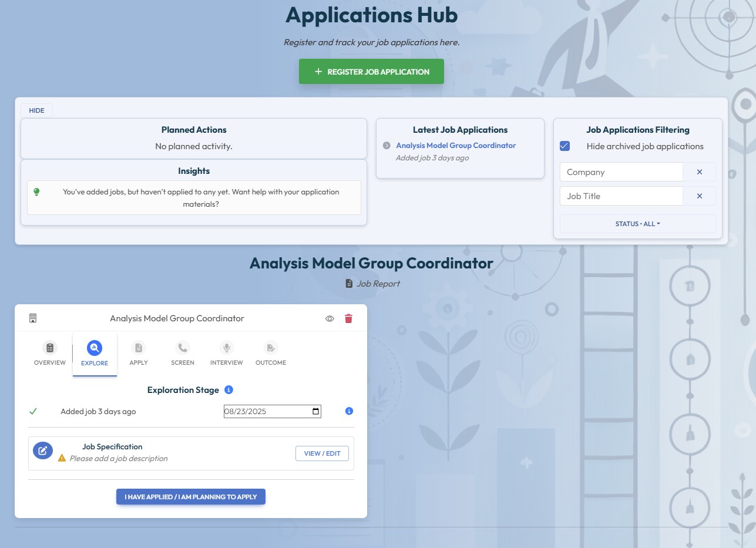Click the building icon on job card
Screen dimensions: 756x548
(x=33, y=318)
